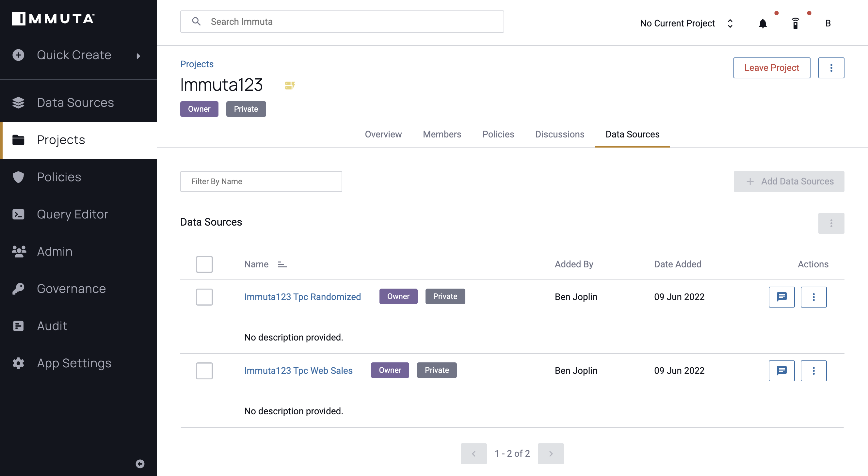Toggle the select-all checkbox in table header
868x476 pixels.
204,264
